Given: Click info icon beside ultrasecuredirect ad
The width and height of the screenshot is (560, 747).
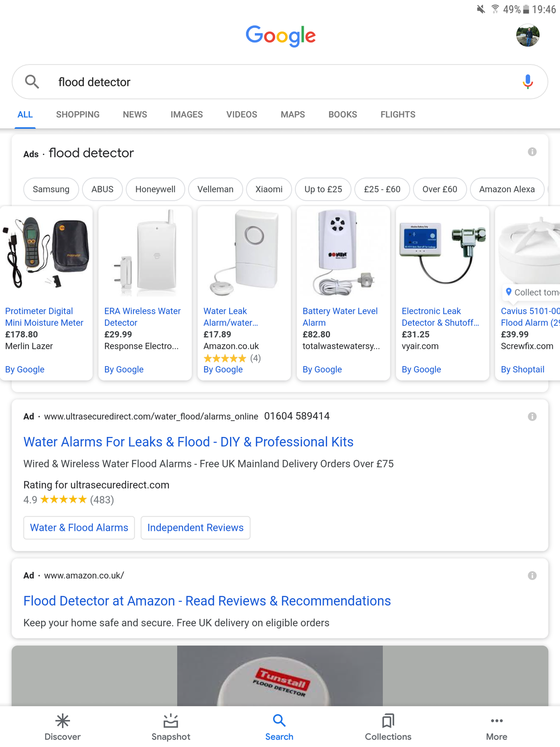Looking at the screenshot, I should [x=532, y=416].
